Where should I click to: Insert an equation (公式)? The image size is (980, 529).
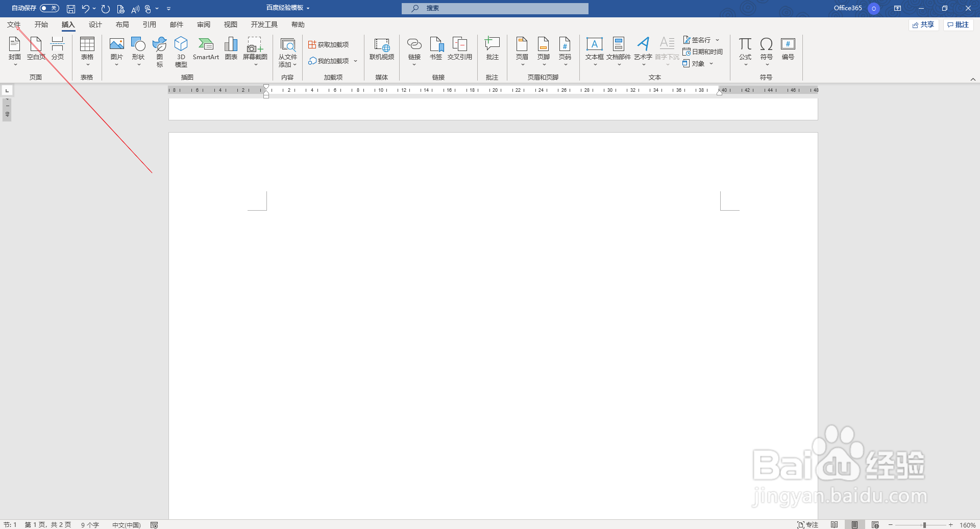coord(745,51)
